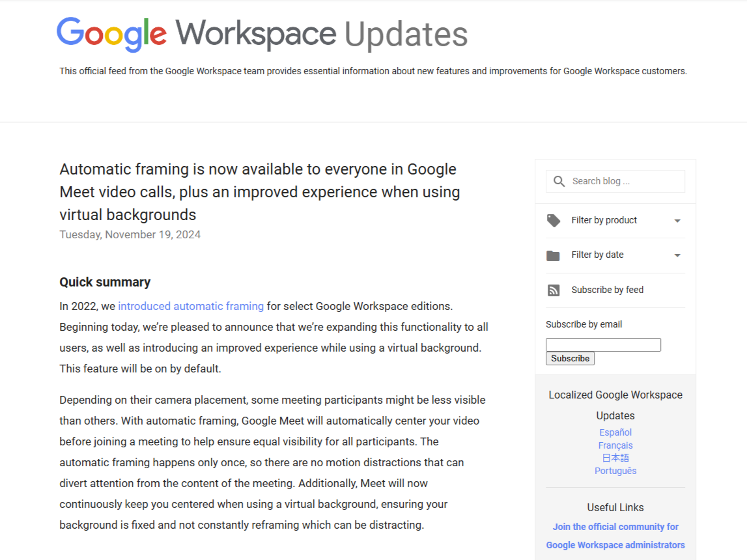Open the Filter by product menu label

604,220
